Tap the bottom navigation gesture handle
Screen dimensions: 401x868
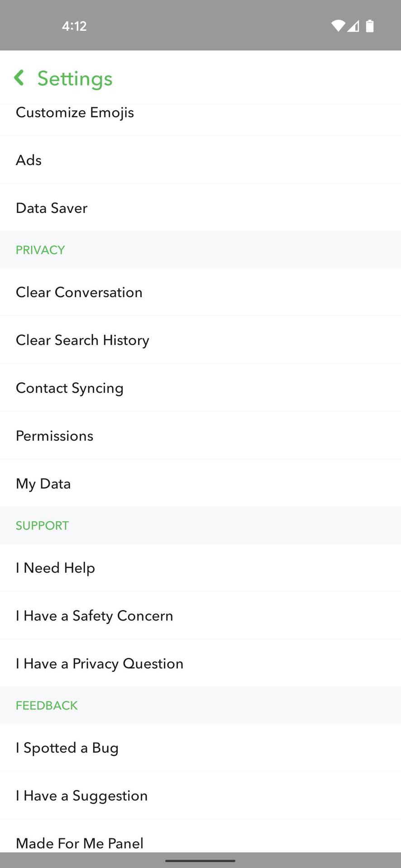200,861
